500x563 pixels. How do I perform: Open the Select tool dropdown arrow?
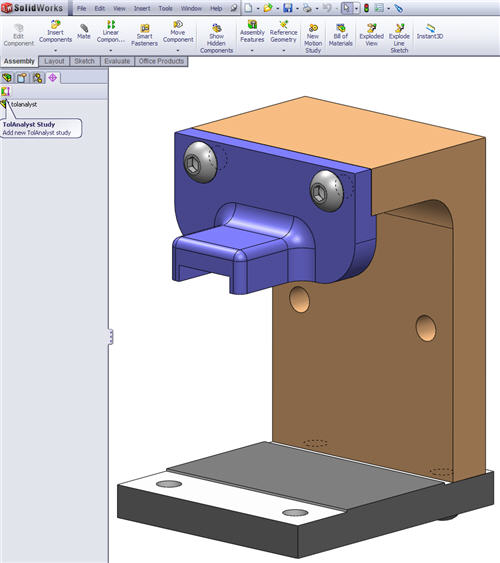(x=356, y=8)
